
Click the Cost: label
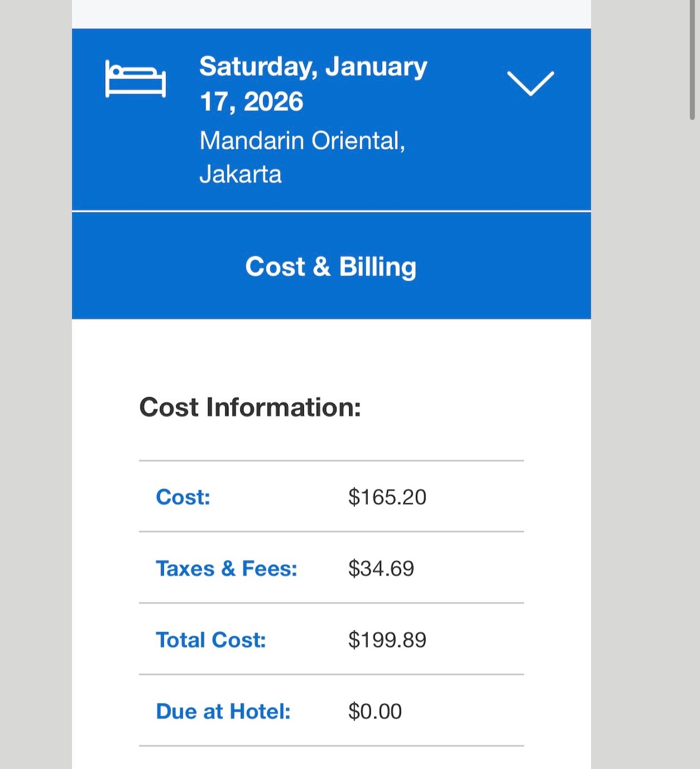(x=183, y=497)
